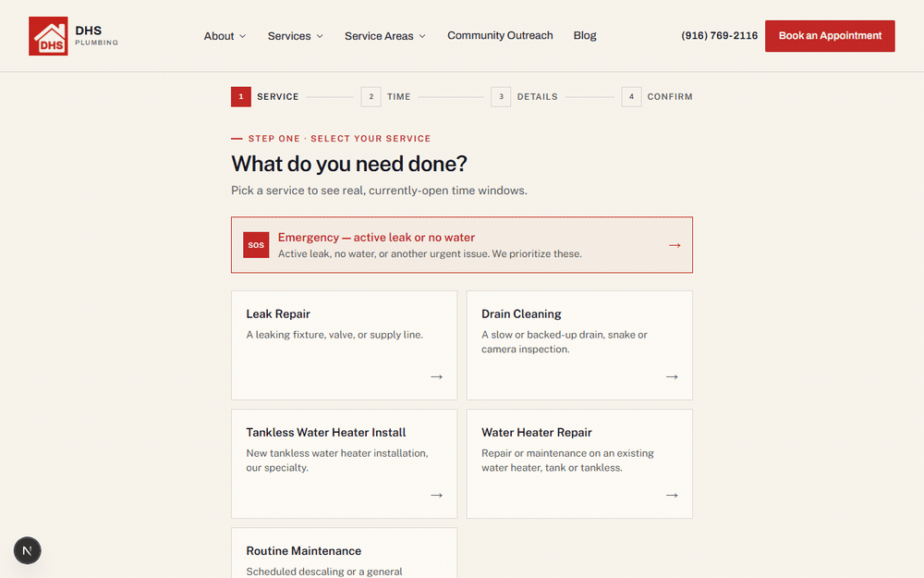
Task: Click the Book an Appointment button
Action: tap(830, 36)
